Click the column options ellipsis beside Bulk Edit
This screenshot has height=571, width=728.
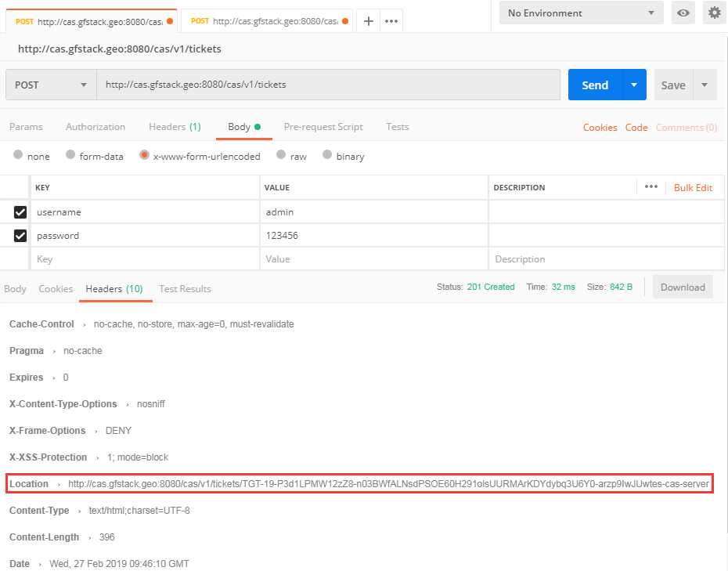(651, 187)
